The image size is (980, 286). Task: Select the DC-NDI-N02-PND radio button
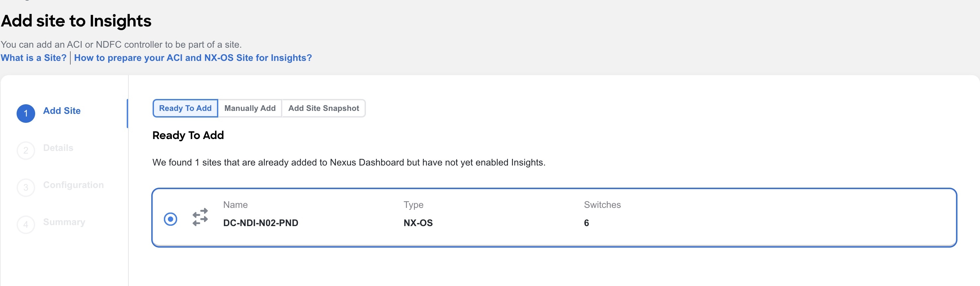tap(171, 219)
